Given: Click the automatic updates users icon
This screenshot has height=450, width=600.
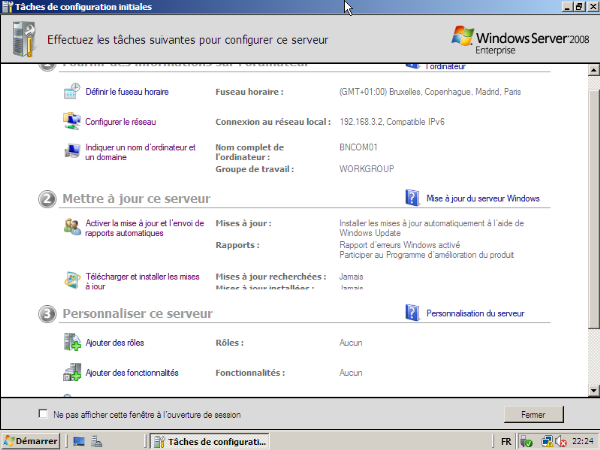Looking at the screenshot, I should 72,227.
